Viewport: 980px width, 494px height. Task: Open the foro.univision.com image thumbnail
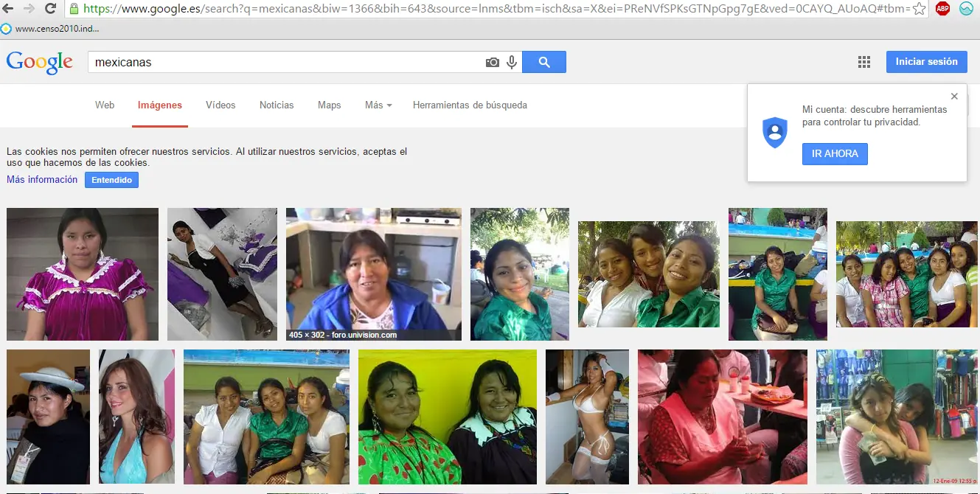tap(374, 274)
